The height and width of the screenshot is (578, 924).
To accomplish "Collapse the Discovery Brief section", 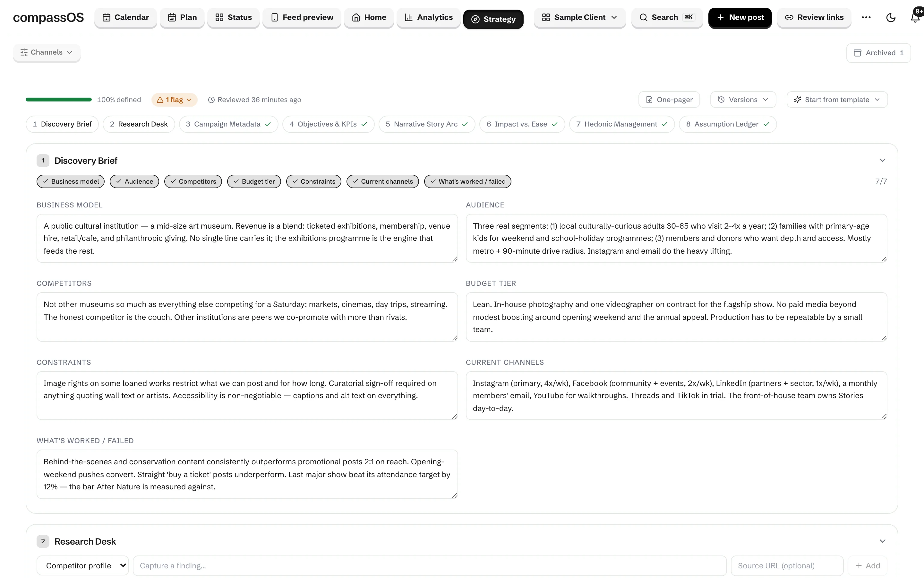I will tap(882, 161).
